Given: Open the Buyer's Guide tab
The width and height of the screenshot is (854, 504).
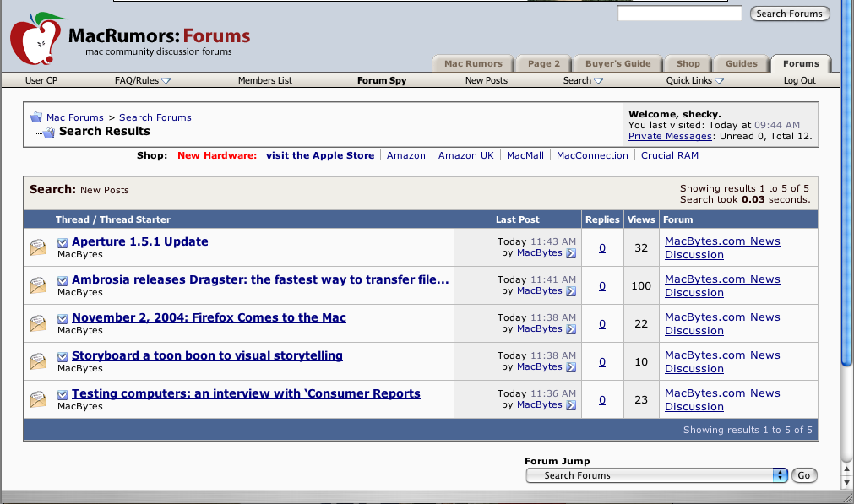Looking at the screenshot, I should [617, 63].
